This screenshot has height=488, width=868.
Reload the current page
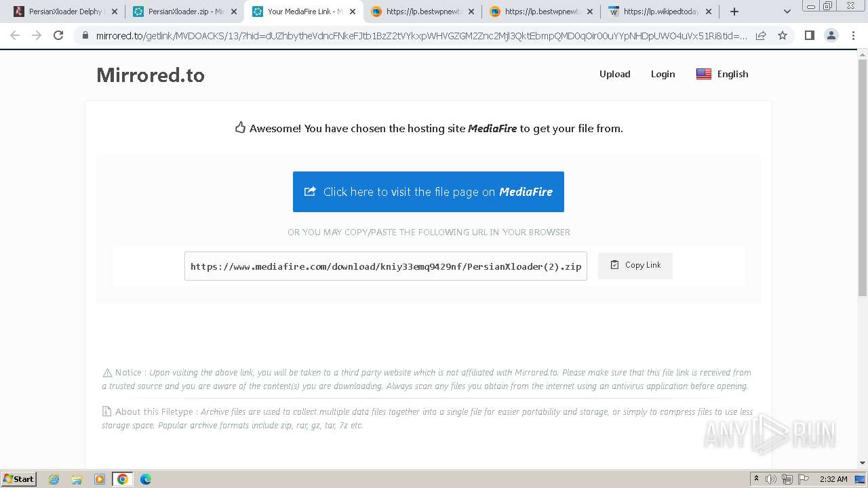[58, 35]
